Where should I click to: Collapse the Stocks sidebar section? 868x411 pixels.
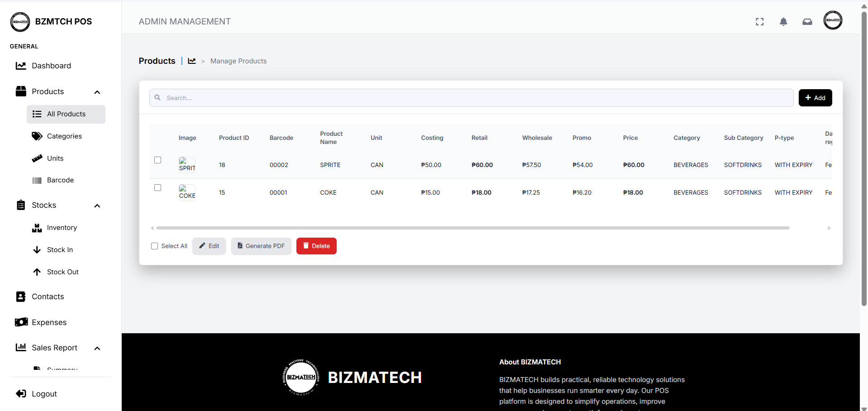coord(97,205)
